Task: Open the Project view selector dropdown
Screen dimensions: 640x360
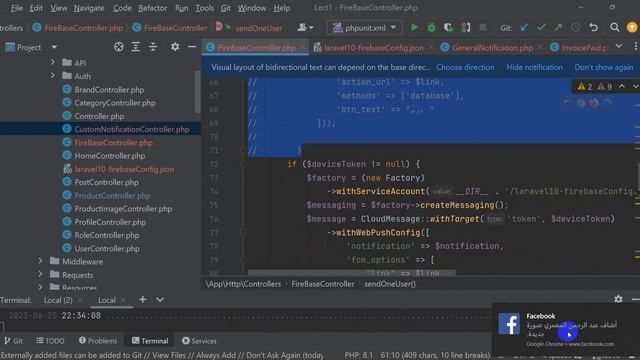Action: 54,47
